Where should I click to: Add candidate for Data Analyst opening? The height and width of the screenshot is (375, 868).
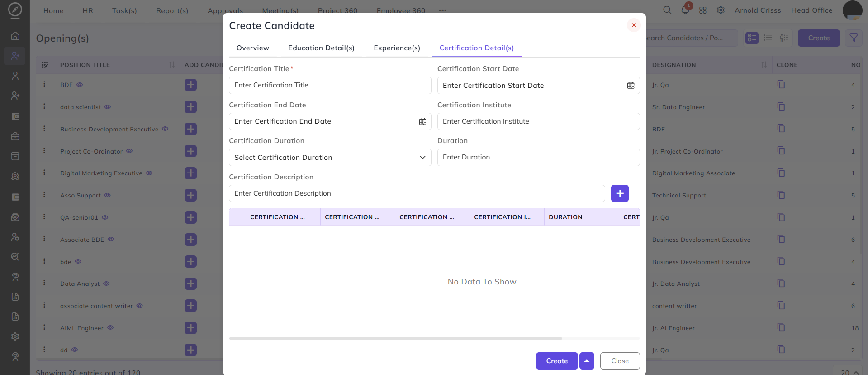[190, 284]
